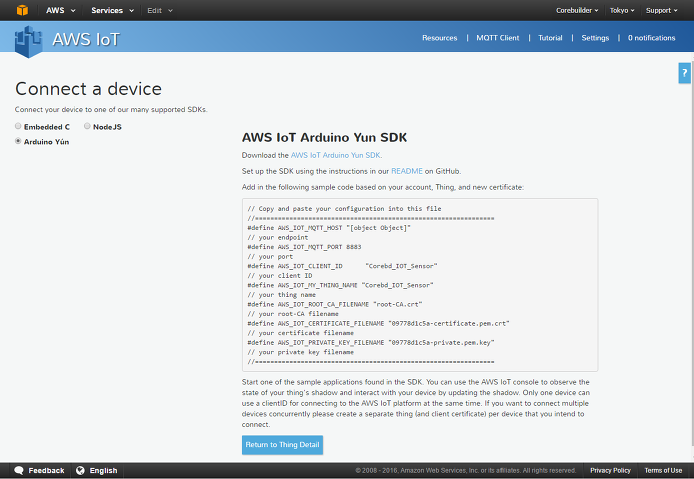This screenshot has width=694, height=479.
Task: Open the AWS dropdown menu
Action: point(61,10)
